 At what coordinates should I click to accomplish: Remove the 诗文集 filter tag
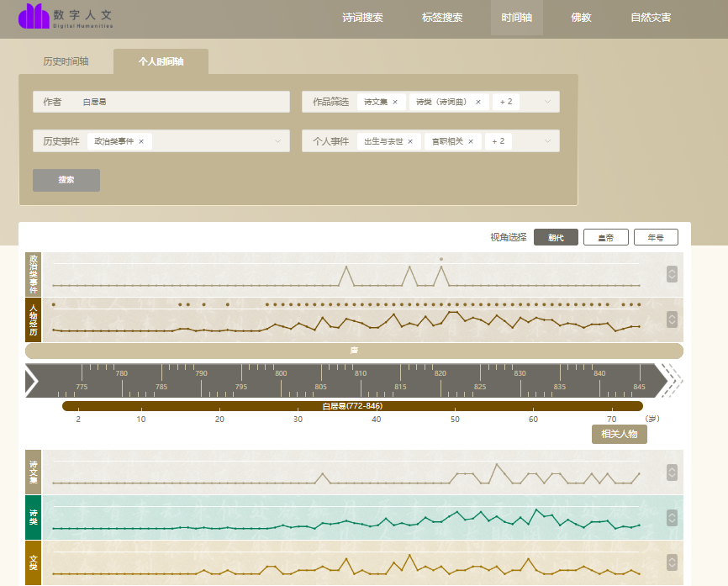[x=395, y=102]
